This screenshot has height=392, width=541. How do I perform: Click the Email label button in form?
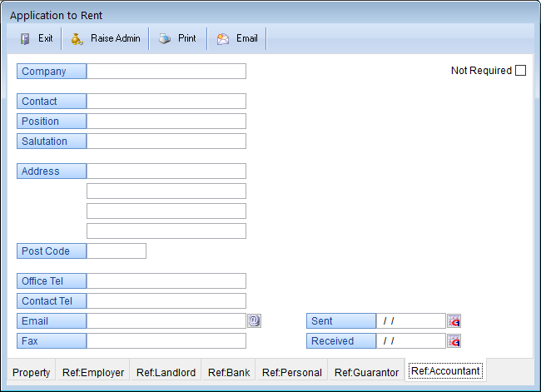pyautogui.click(x=52, y=321)
